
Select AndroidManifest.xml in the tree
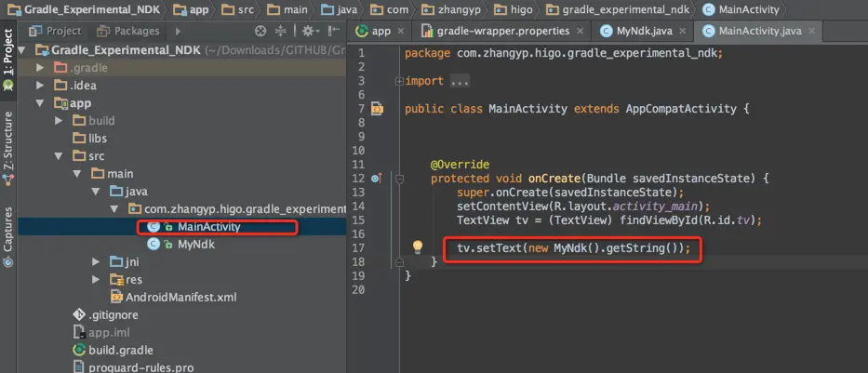click(x=181, y=297)
